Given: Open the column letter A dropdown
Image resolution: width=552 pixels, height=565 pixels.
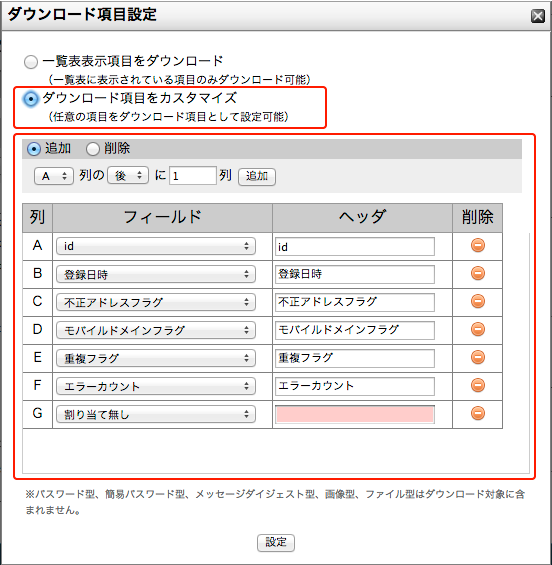Looking at the screenshot, I should (54, 176).
